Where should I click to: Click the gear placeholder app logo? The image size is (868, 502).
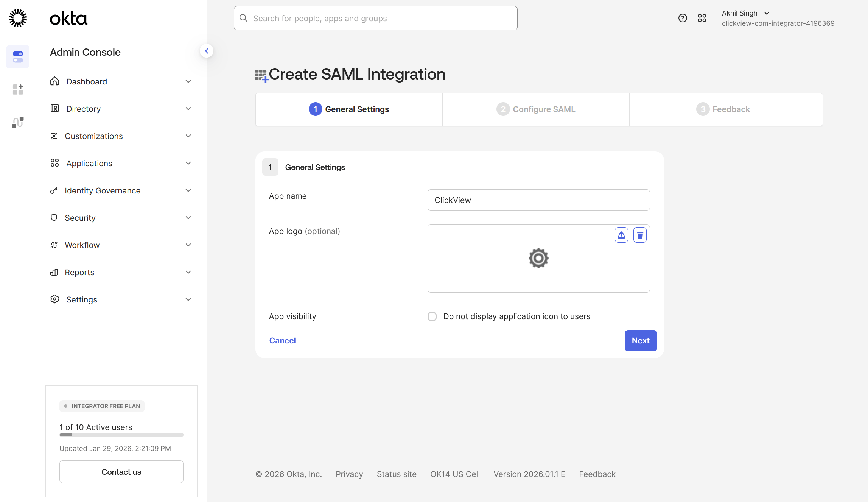(538, 258)
